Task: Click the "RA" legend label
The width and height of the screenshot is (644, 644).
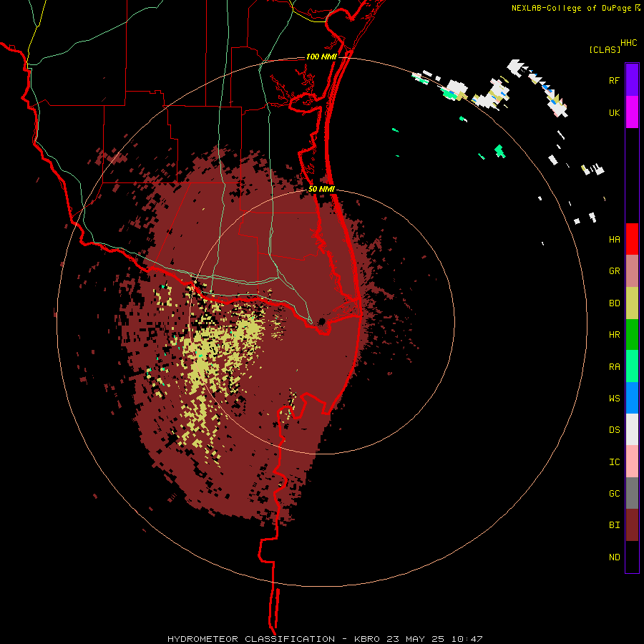Action: (614, 367)
